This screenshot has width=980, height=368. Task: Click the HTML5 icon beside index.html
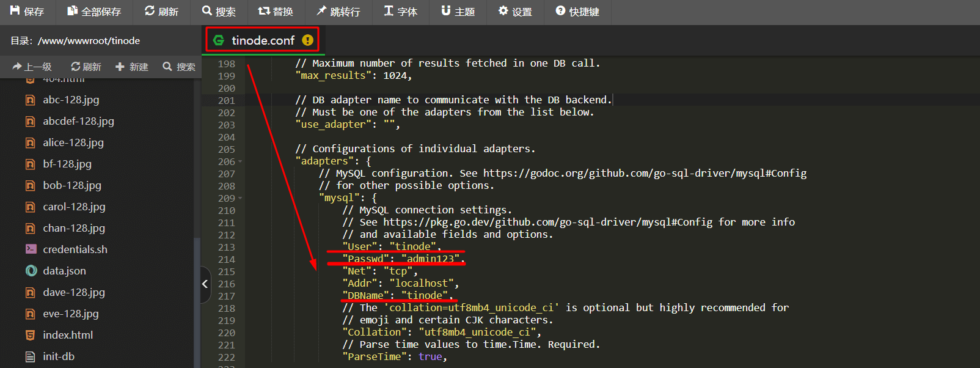[x=30, y=335]
